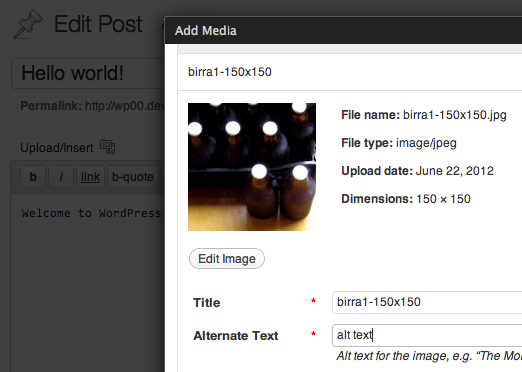Click the File type image/jpeg text
Image resolution: width=522 pixels, height=372 pixels.
[x=399, y=143]
